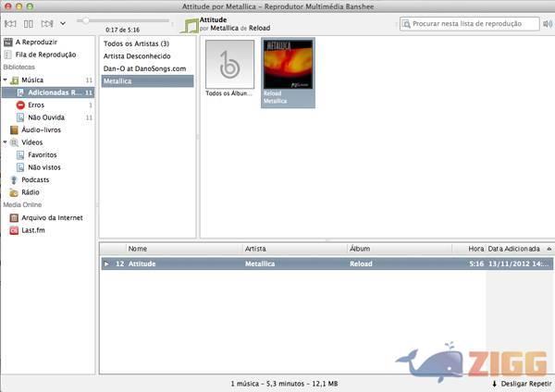The width and height of the screenshot is (555, 392).
Task: Click the 'Não vistos' playlist icon
Action: [20, 167]
